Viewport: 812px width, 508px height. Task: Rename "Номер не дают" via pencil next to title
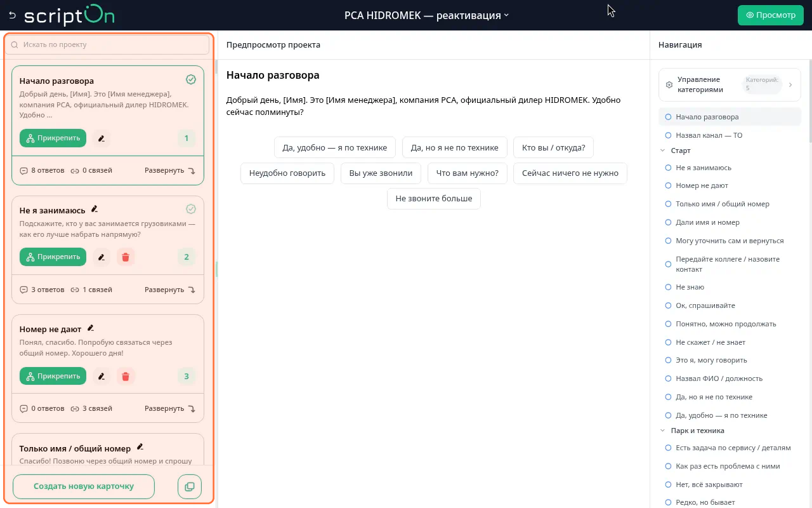91,328
